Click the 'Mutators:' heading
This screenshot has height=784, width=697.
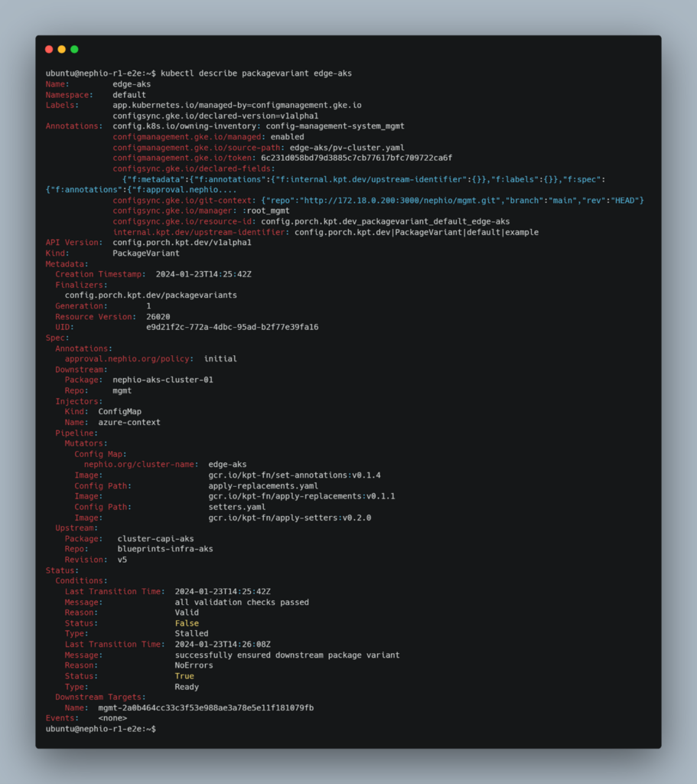click(86, 443)
